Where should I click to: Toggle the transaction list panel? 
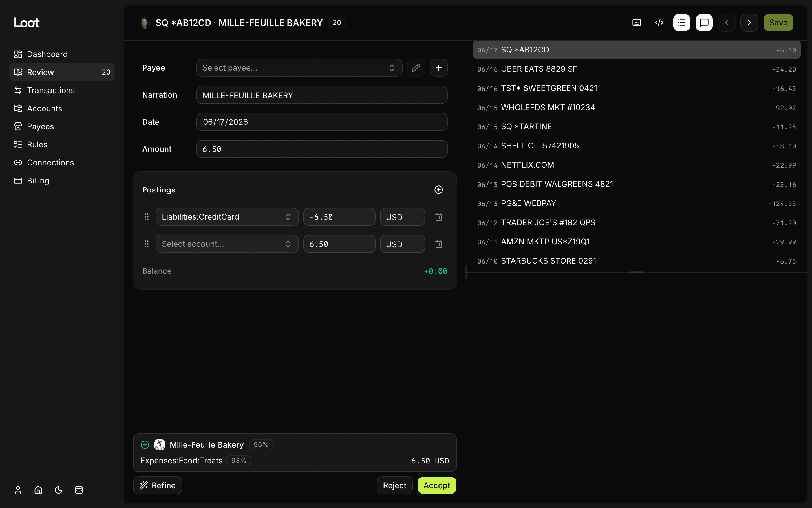[681, 23]
